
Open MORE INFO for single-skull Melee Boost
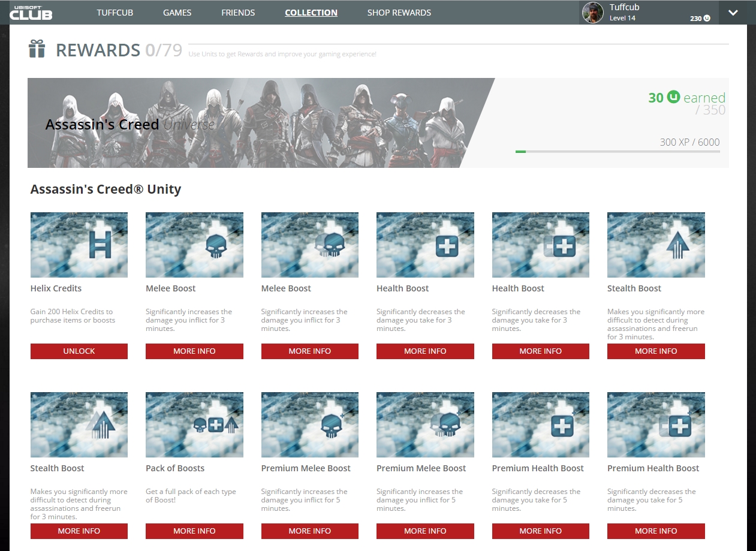click(194, 351)
